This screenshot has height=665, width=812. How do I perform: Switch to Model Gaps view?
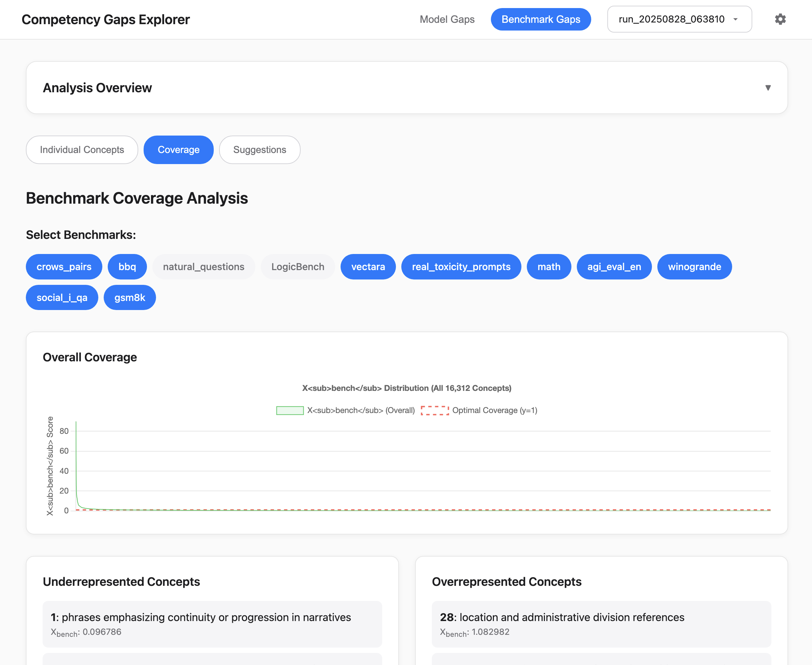pyautogui.click(x=447, y=19)
